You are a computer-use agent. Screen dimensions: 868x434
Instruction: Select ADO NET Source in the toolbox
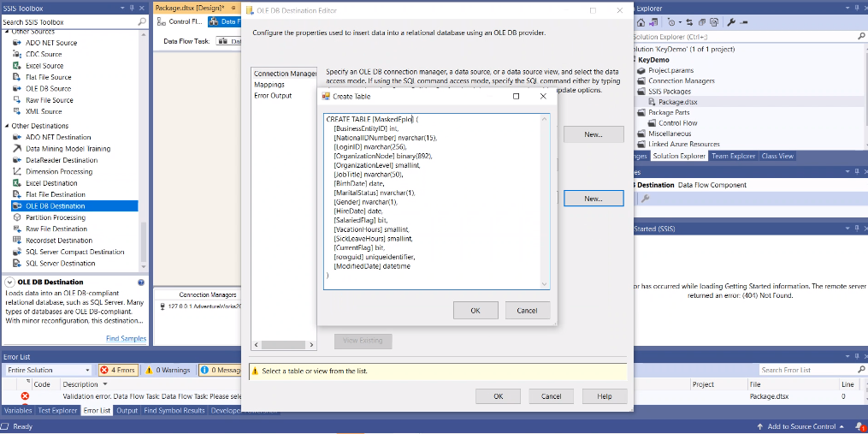tap(51, 43)
